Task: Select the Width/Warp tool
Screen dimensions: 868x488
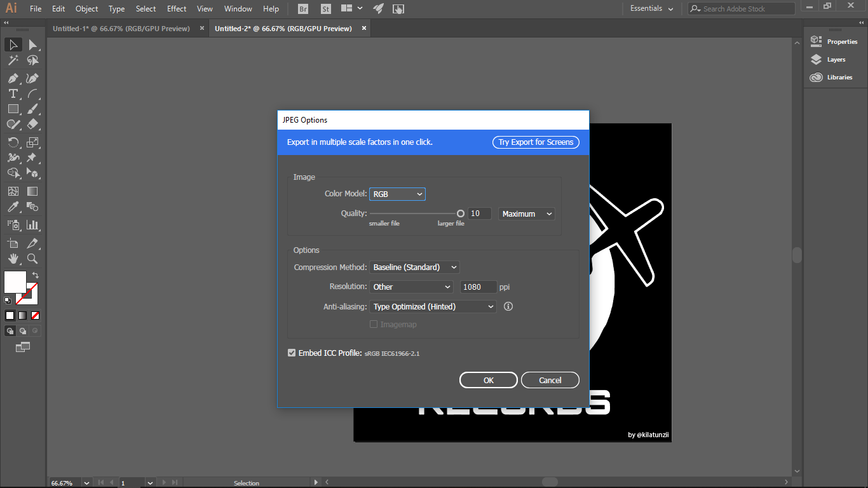Action: click(x=13, y=157)
